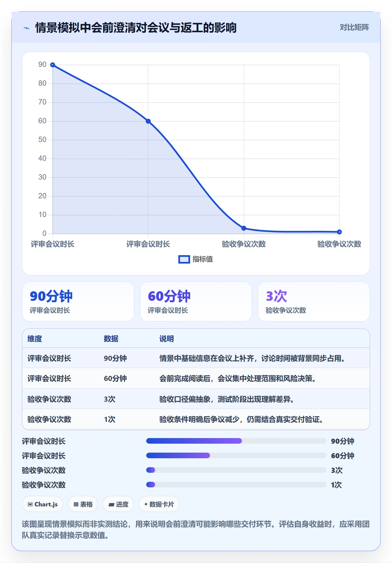Select the 进度 tag
This screenshot has height=563, width=392.
[118, 504]
